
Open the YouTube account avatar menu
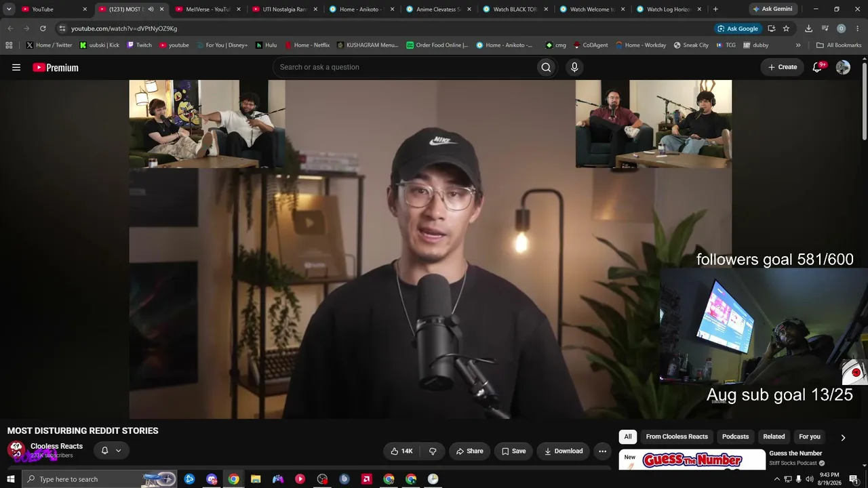[843, 67]
